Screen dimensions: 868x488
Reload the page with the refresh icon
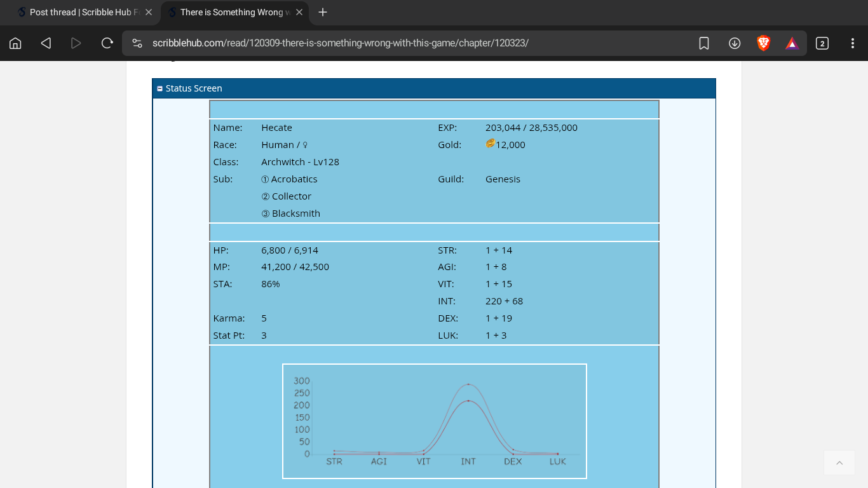[x=107, y=43]
